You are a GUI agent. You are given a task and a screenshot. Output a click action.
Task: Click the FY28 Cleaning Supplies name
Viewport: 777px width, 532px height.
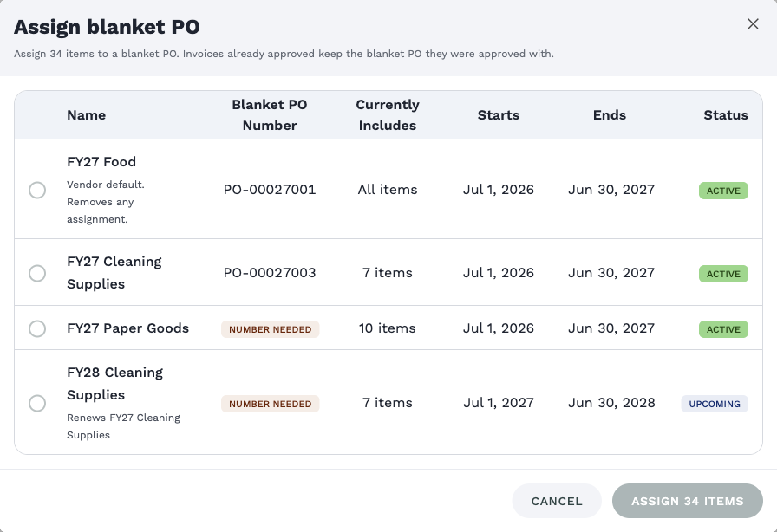point(115,383)
